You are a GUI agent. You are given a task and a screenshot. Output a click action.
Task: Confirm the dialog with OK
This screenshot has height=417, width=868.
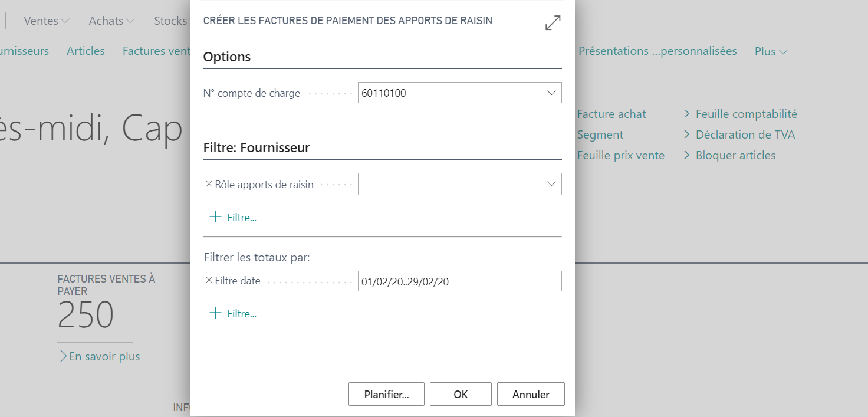point(461,394)
